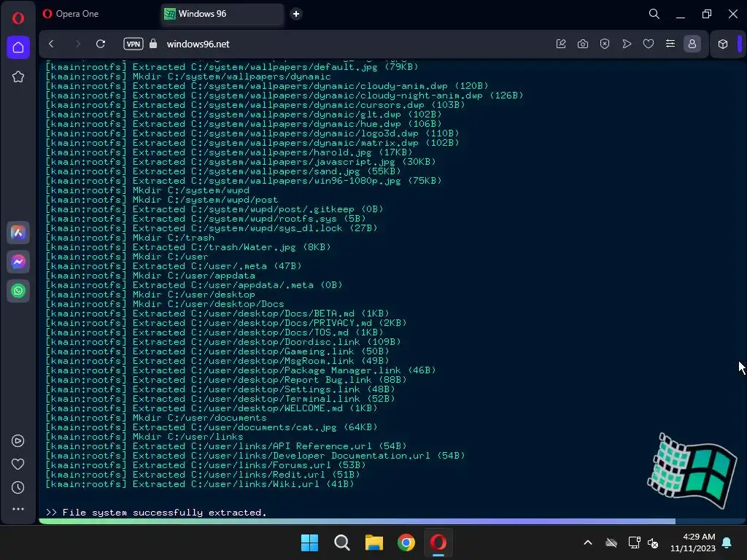Click the search tabs magnifier icon

point(654,14)
